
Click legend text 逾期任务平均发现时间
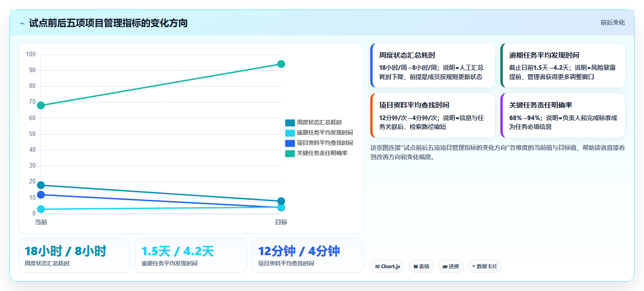pyautogui.click(x=325, y=133)
